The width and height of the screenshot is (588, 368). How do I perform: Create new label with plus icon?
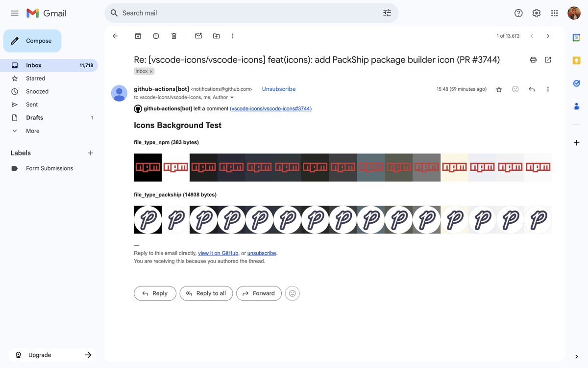91,153
